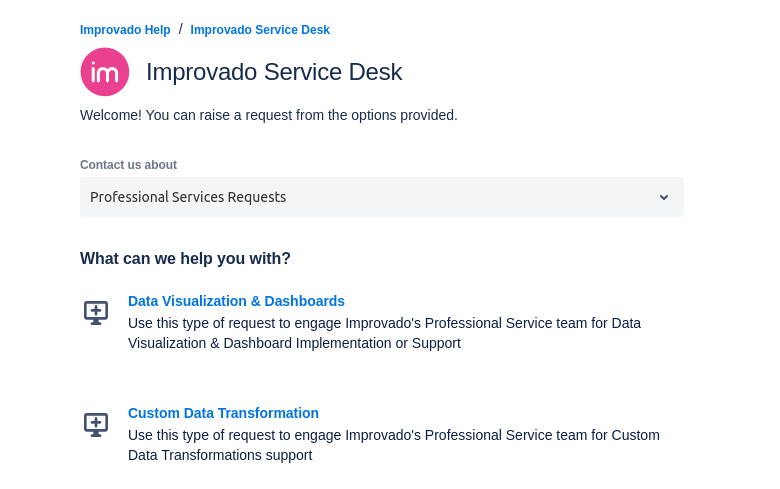Click 'Data Transformations support' description line
Viewport: 780px width, 489px height.
220,455
